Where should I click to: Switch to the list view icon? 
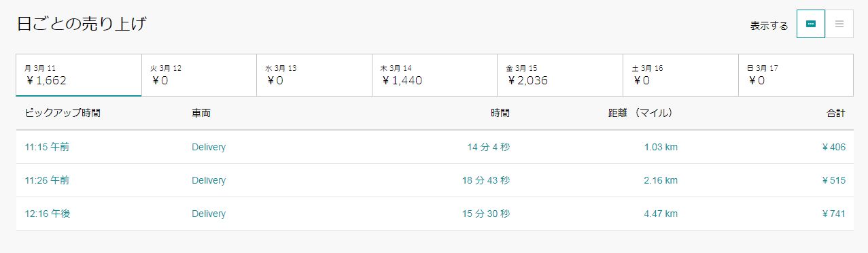tap(839, 24)
